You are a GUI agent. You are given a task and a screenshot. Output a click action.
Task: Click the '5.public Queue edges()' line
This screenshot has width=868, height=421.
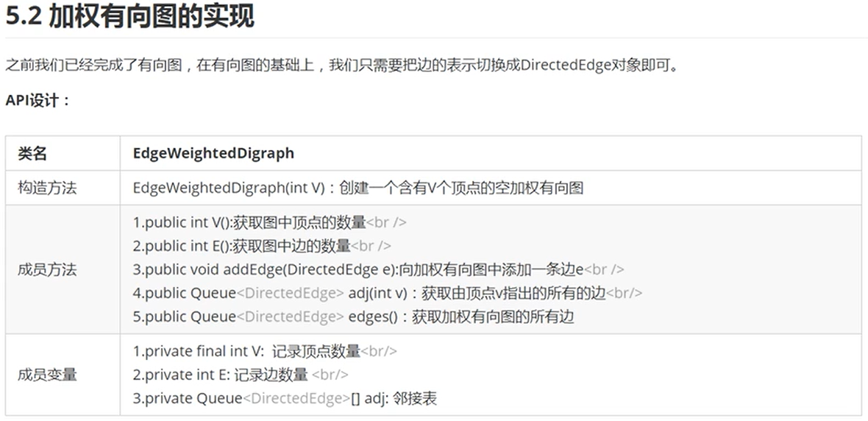353,317
